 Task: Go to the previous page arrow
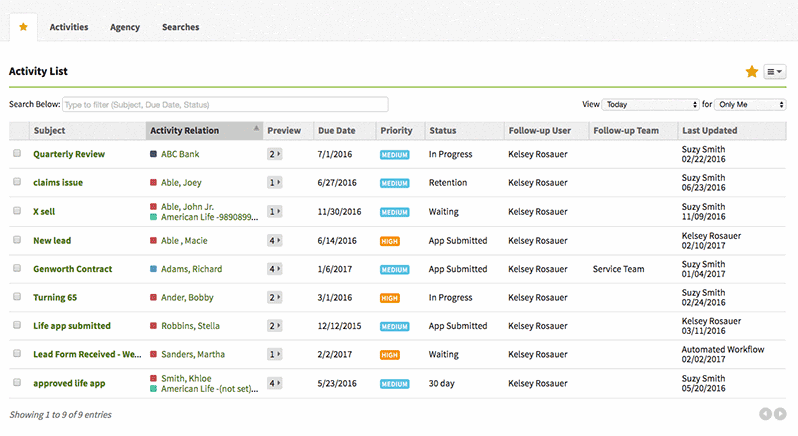click(765, 414)
